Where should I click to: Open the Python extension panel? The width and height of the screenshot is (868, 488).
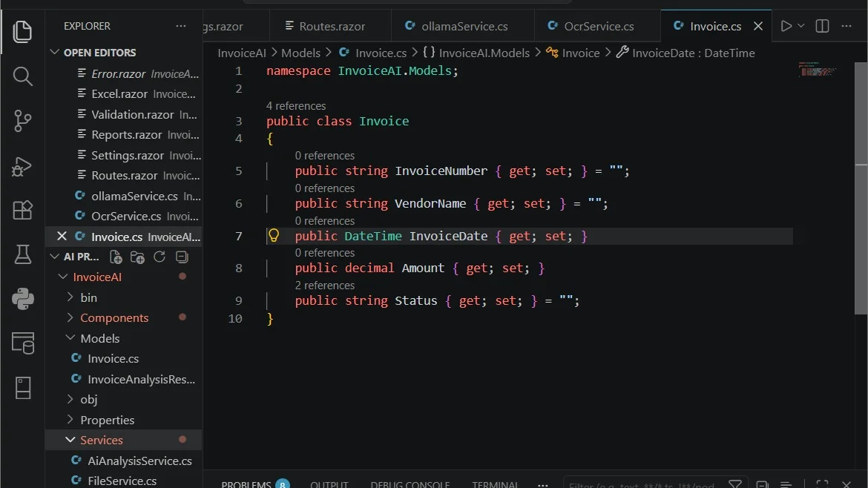tap(22, 299)
